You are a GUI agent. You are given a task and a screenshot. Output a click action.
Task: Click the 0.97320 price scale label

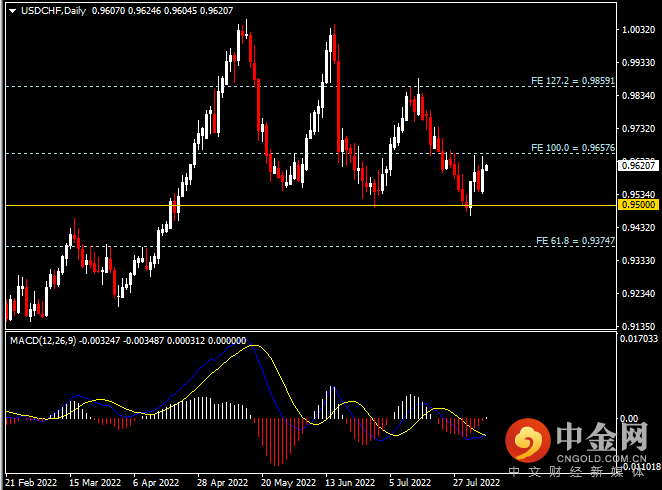click(x=639, y=128)
